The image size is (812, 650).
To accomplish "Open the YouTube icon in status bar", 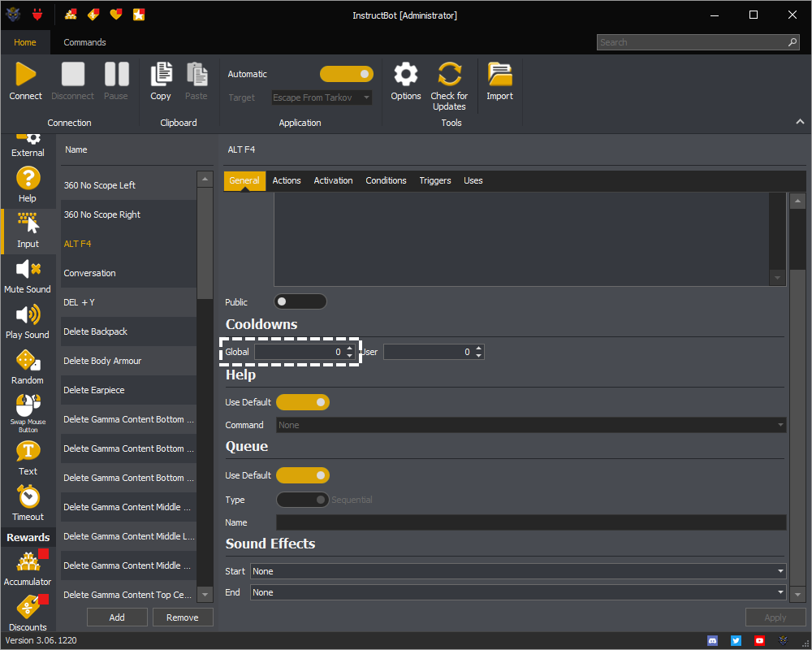I will 759,641.
